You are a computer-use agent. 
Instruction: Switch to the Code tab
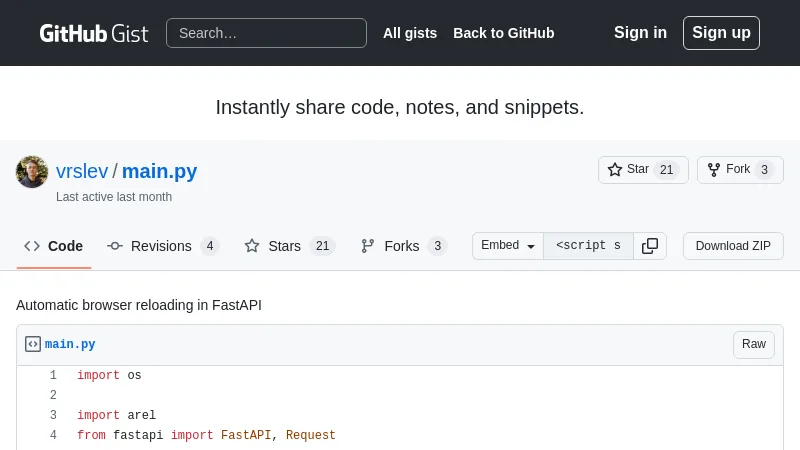pyautogui.click(x=54, y=246)
